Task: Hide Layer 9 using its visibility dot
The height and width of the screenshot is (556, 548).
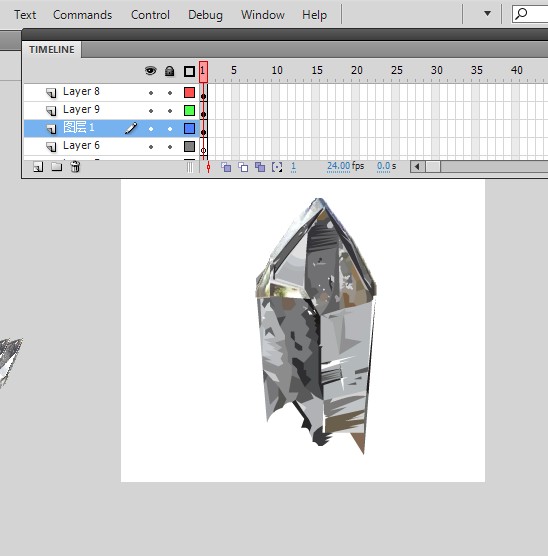Action: (151, 111)
